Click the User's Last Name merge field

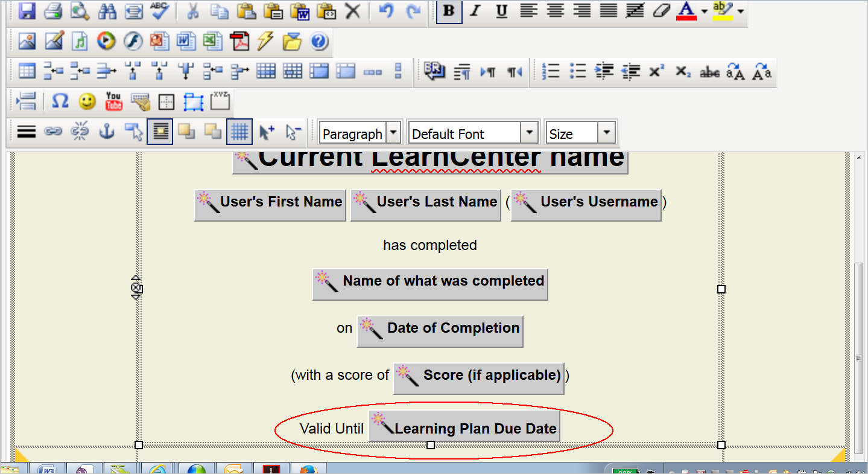pyautogui.click(x=426, y=205)
